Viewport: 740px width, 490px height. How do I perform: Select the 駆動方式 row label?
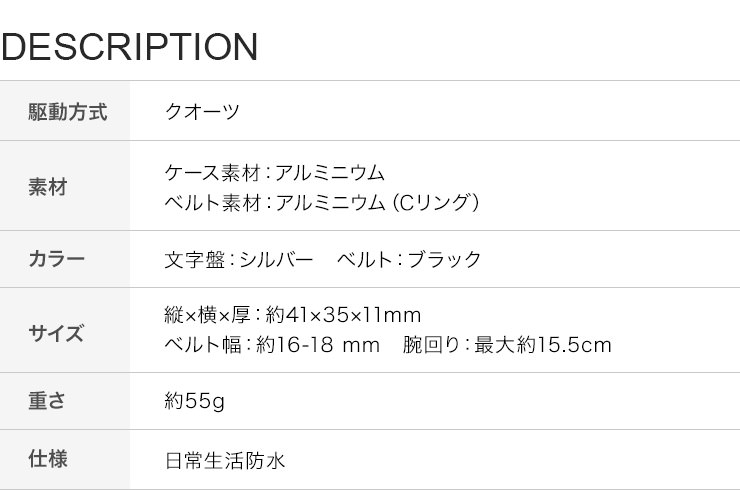[x=67, y=112]
